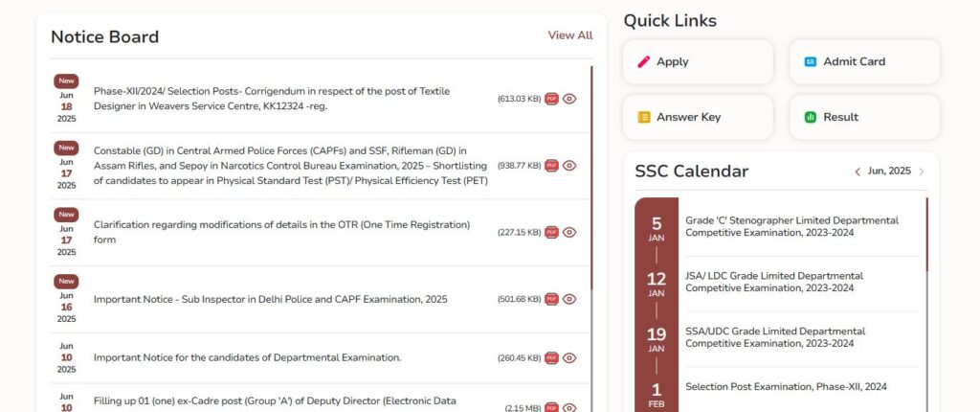Open Sub Inspector Delhi Police Important Notice
The image size is (980, 412).
271,299
